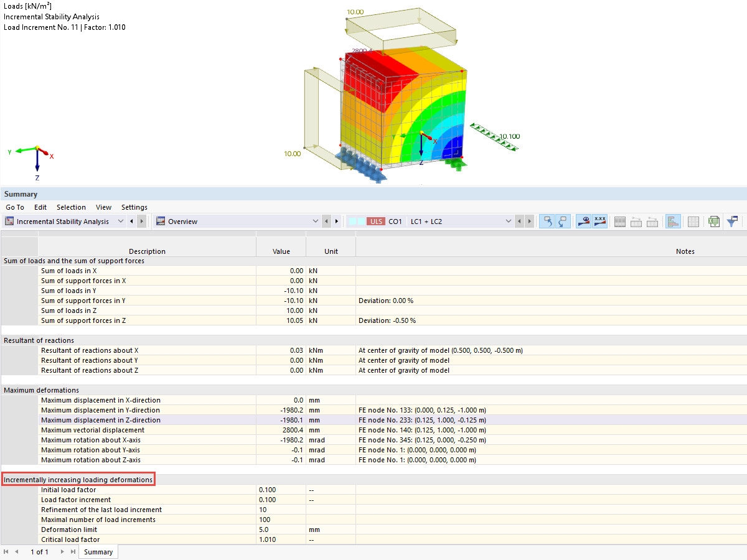Select 'Refinement of the last load increment' row
747x560 pixels.
coord(374,510)
